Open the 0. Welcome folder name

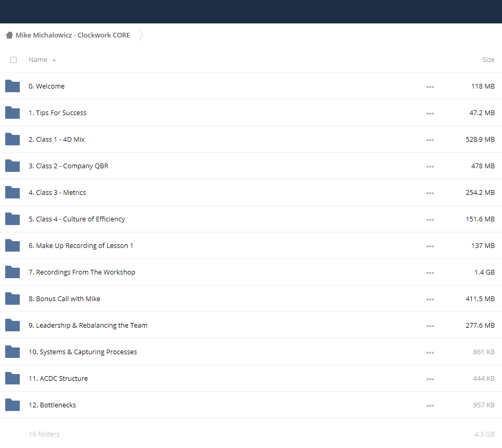pyautogui.click(x=46, y=86)
